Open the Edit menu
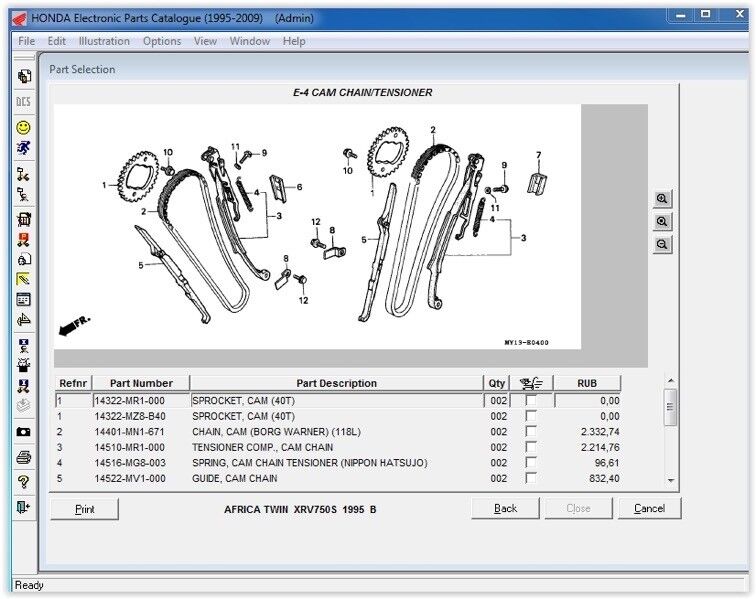This screenshot has width=756, height=599. pos(56,41)
